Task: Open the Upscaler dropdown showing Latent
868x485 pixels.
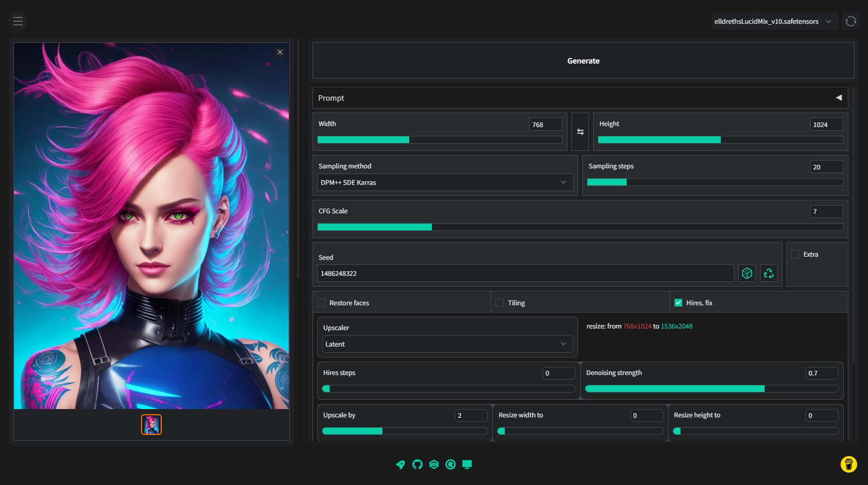Action: click(447, 344)
